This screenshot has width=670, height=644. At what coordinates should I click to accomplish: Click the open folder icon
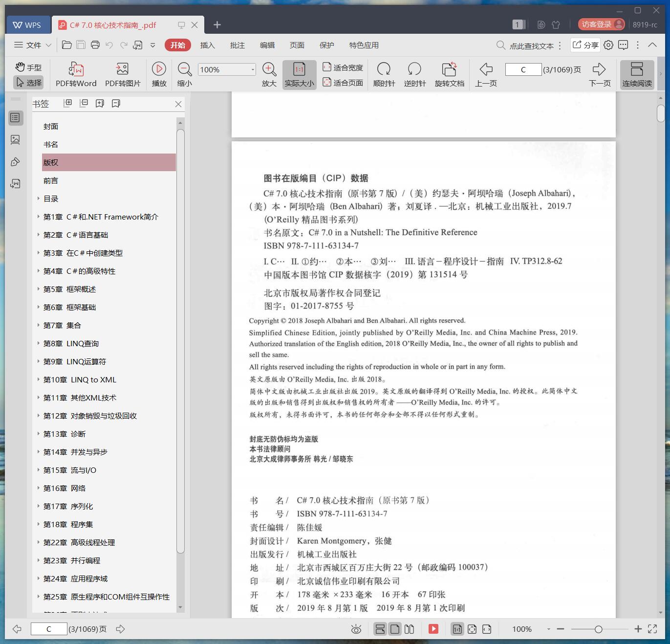point(67,45)
